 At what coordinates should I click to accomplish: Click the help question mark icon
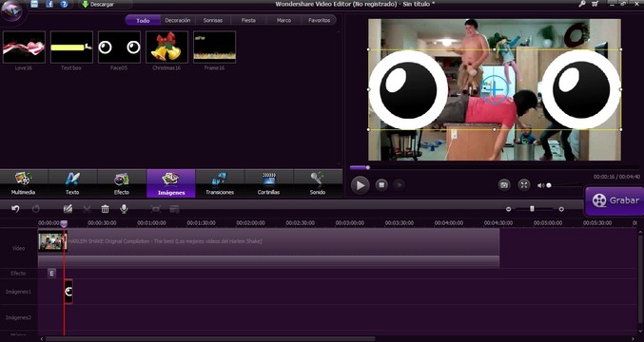(64, 4)
